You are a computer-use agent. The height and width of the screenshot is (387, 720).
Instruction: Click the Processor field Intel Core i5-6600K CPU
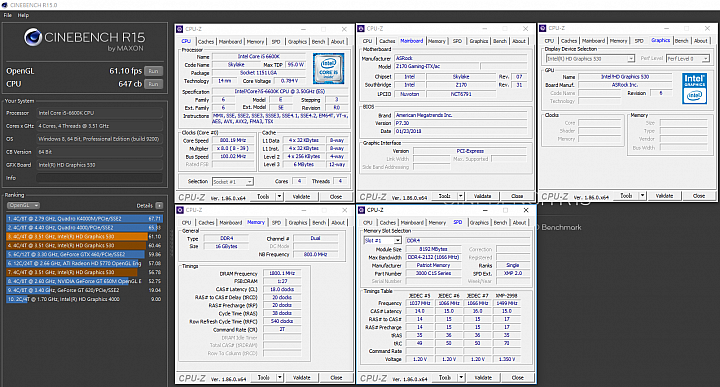[x=99, y=113]
